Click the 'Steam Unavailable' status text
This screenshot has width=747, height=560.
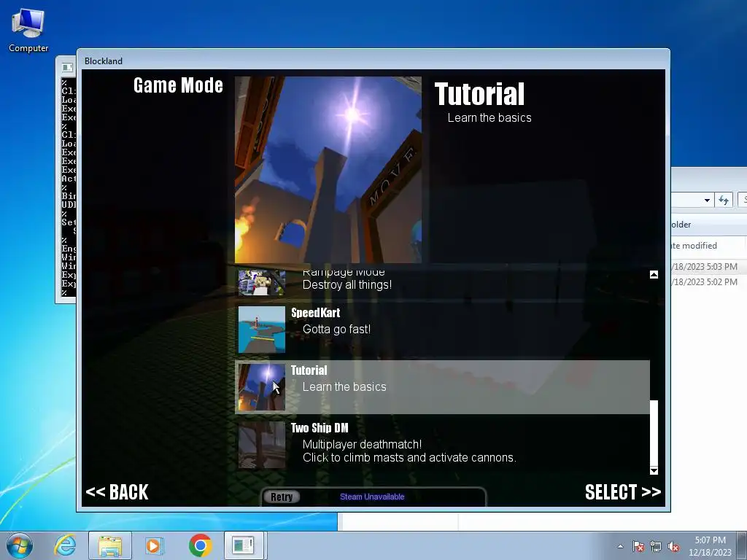(x=372, y=497)
